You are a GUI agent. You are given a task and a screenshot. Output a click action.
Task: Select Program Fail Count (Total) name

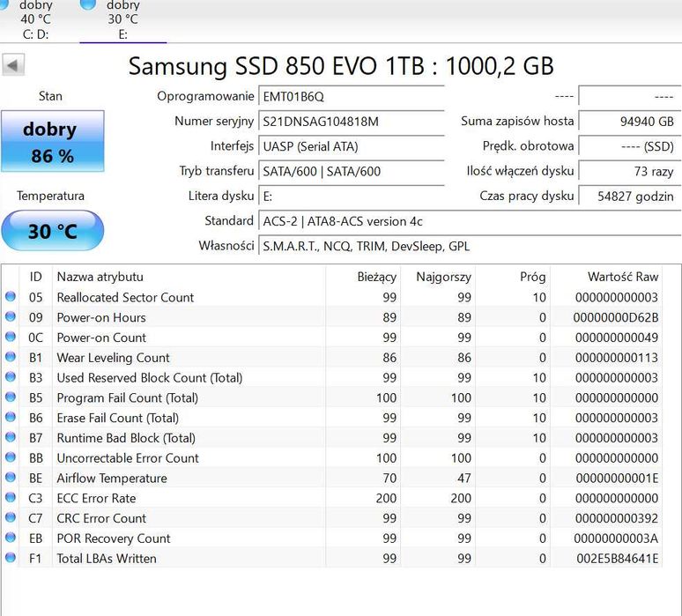coord(128,397)
